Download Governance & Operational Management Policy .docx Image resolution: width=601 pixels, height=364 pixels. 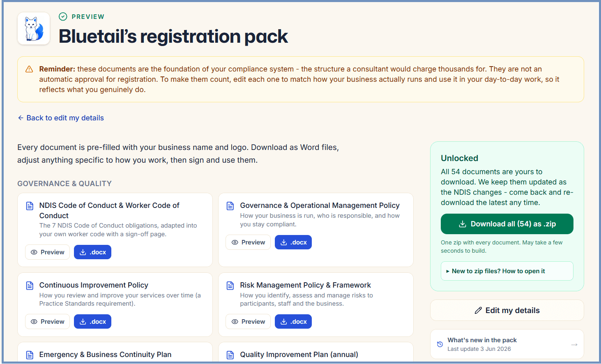coord(293,242)
